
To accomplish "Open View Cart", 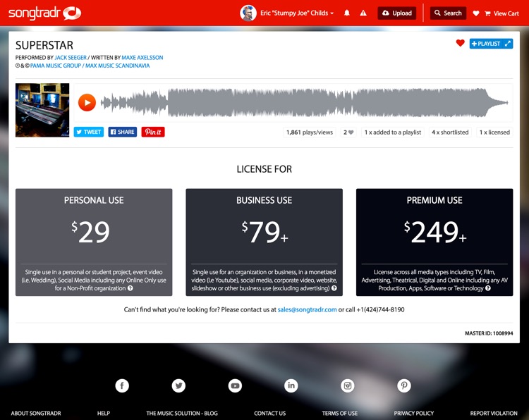I will (x=501, y=13).
